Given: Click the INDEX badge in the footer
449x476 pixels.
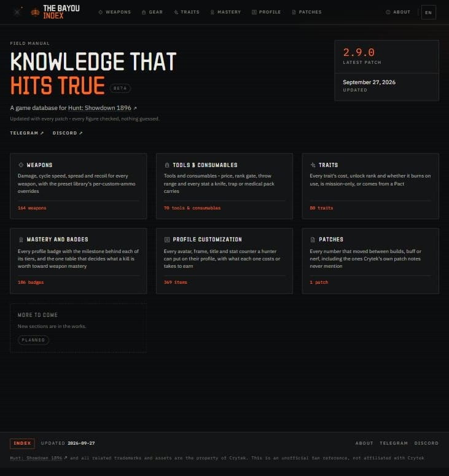Looking at the screenshot, I should [x=22, y=443].
